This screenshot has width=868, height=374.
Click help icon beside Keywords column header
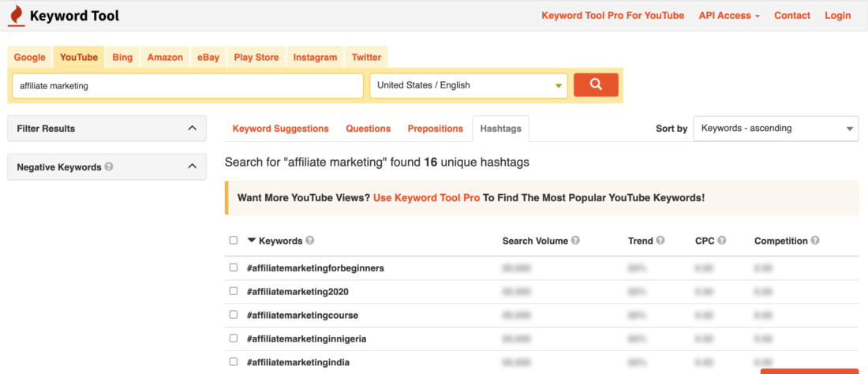point(310,241)
